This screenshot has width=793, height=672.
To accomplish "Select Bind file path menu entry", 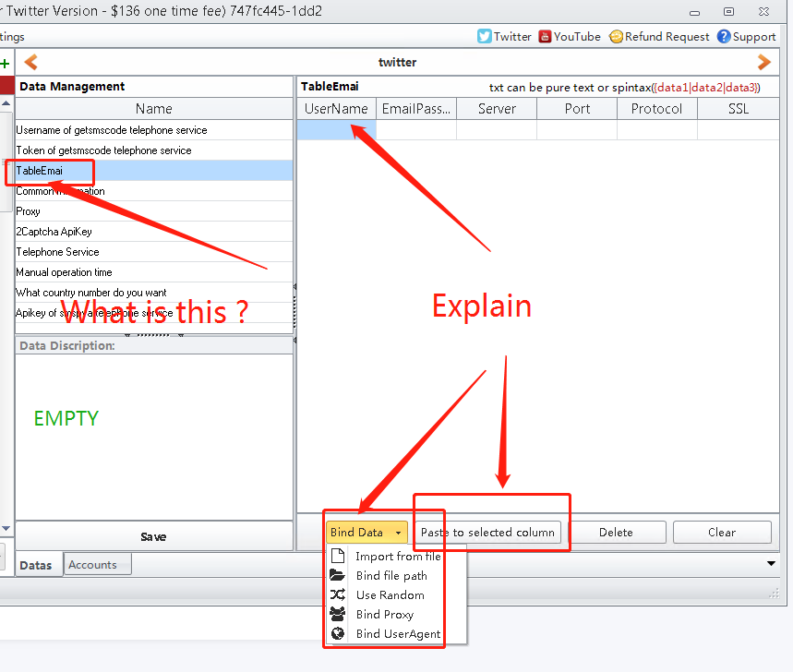I will 390,576.
